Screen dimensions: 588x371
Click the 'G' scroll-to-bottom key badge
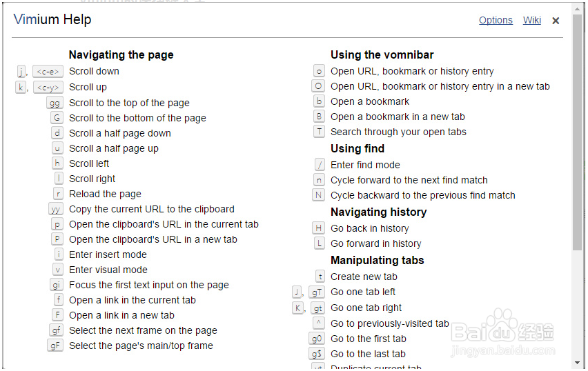point(57,118)
